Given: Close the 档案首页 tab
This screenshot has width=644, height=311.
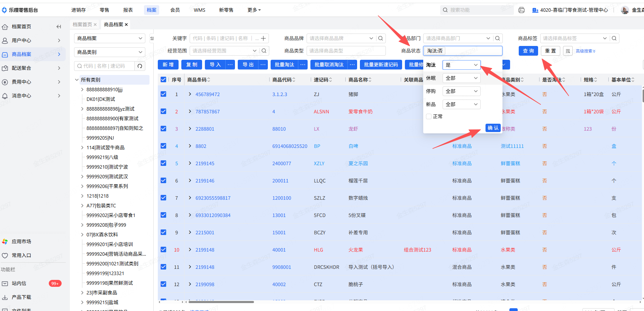Looking at the screenshot, I should point(95,25).
